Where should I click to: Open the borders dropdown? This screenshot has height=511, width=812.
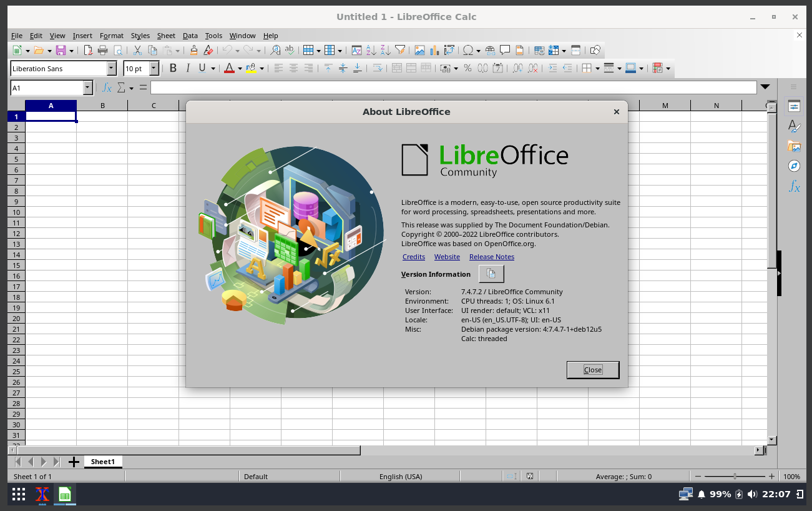click(x=597, y=69)
